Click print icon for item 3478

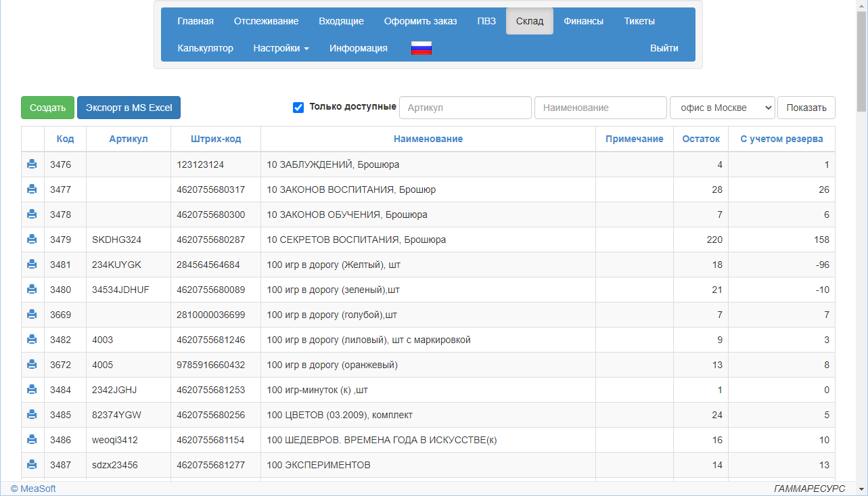coord(32,214)
